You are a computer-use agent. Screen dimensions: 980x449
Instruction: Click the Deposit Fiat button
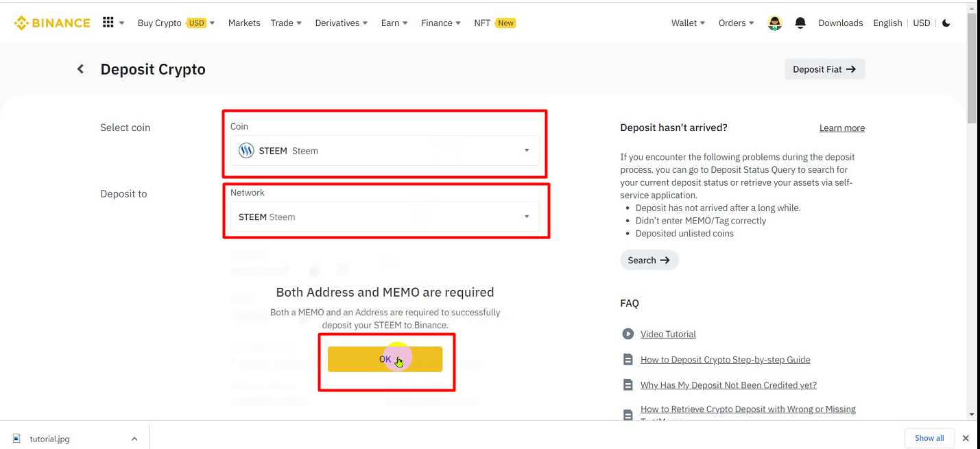point(824,69)
